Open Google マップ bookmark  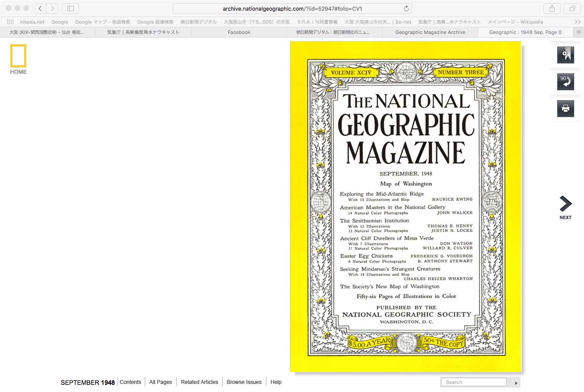tap(103, 22)
